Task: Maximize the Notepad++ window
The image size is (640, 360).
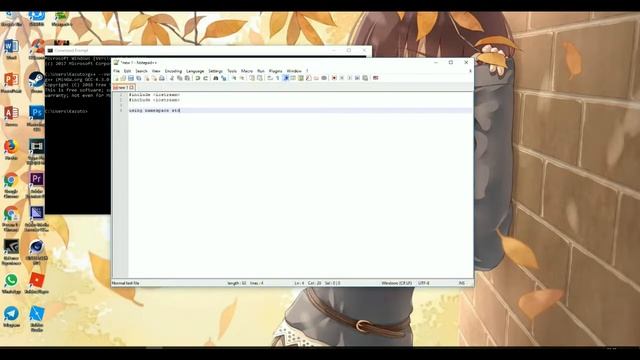Action: point(451,62)
